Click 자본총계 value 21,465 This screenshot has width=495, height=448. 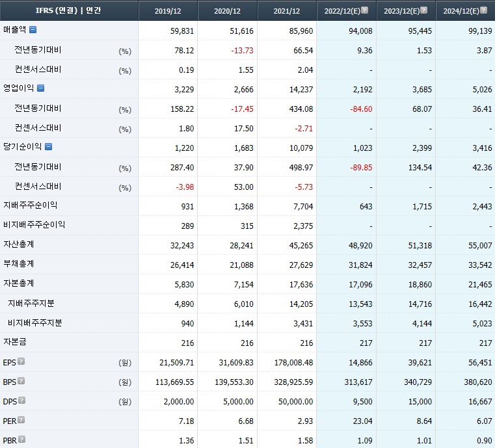coord(480,285)
